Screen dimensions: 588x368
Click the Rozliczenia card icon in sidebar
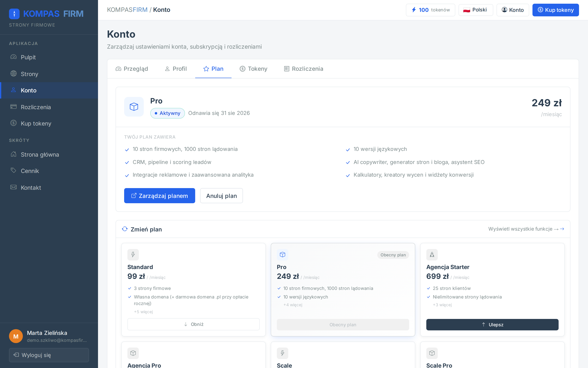[x=14, y=107]
